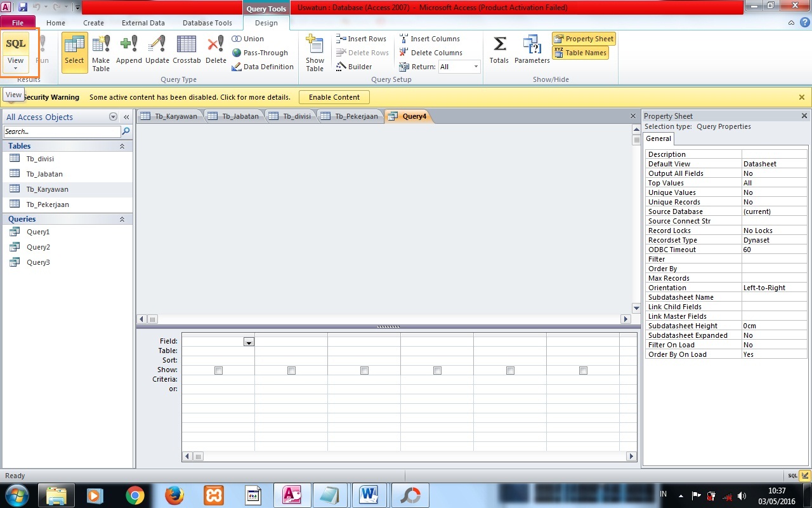Check the Show box in fifth grid column
Image resolution: width=812 pixels, height=508 pixels.
tap(510, 370)
